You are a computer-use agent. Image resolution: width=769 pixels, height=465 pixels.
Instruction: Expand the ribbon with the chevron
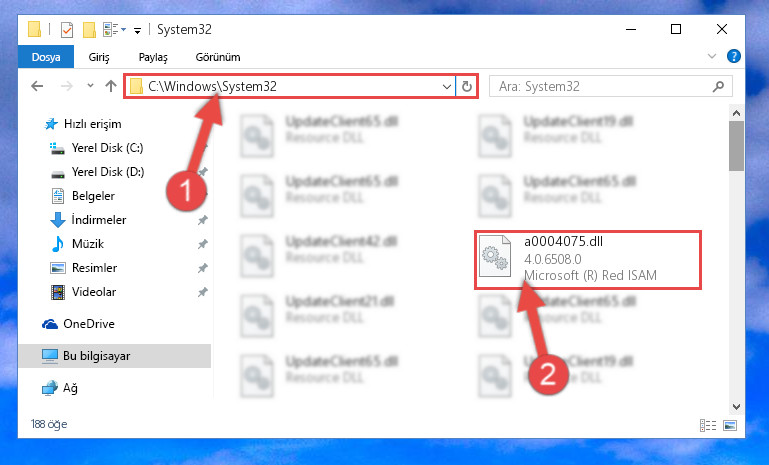[712, 56]
